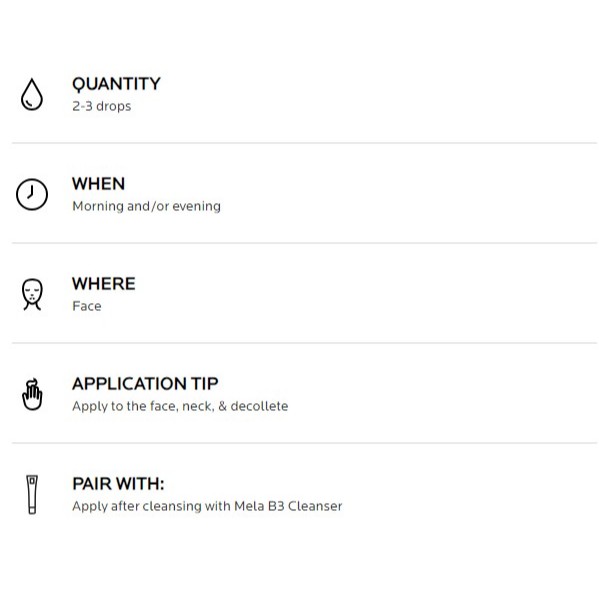The width and height of the screenshot is (599, 599).
Task: Click the word 'decollete' in the tip
Action: point(259,406)
